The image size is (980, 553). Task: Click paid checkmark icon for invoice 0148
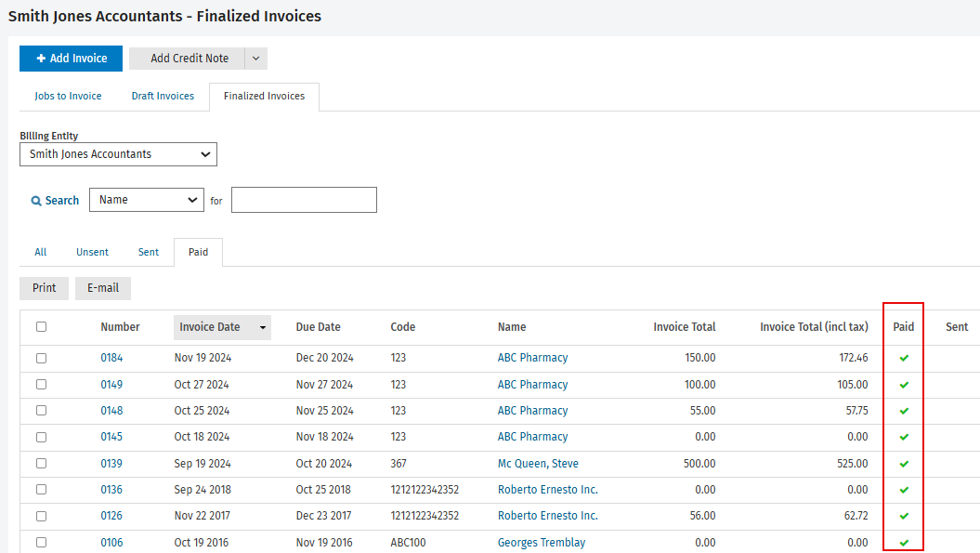[x=904, y=411]
